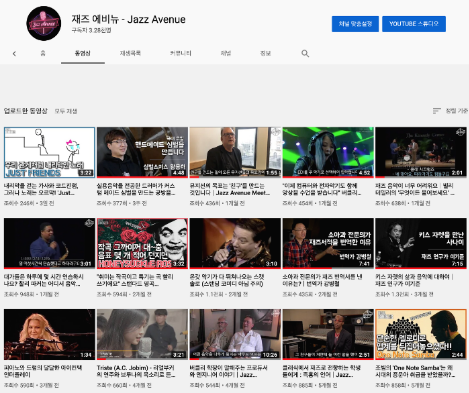This screenshot has width=469, height=393.
Task: Click the 채널 맞춤설정 button
Action: [x=355, y=24]
